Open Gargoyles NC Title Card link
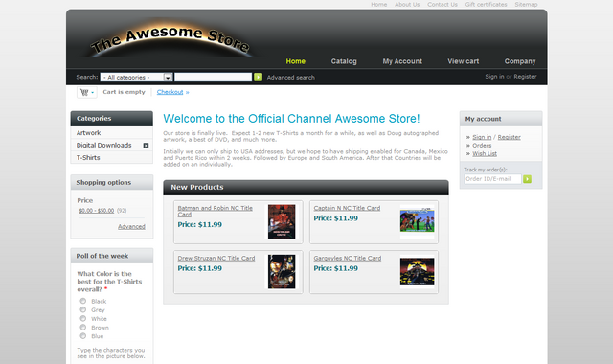Screen dimensions: 613x364 click(x=347, y=258)
